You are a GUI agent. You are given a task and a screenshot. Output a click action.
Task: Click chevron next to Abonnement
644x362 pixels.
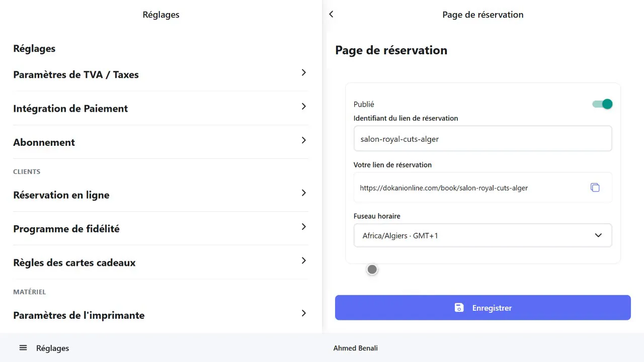tap(303, 140)
